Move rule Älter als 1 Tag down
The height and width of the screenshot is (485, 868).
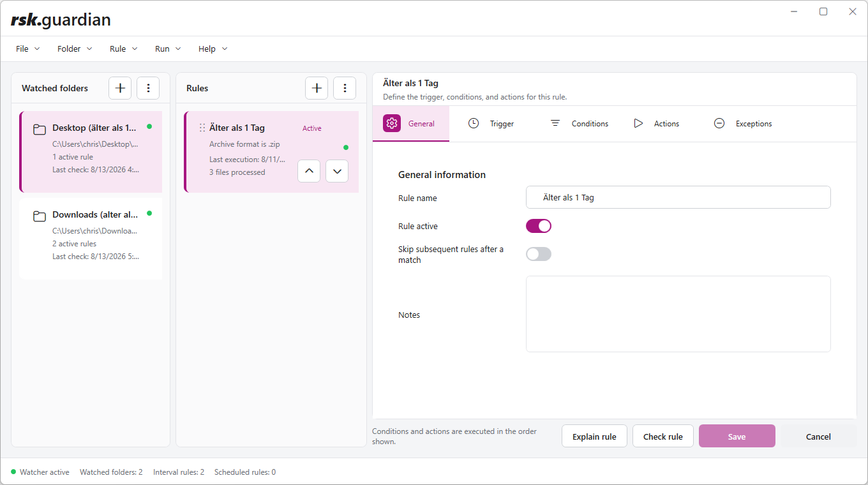point(337,171)
